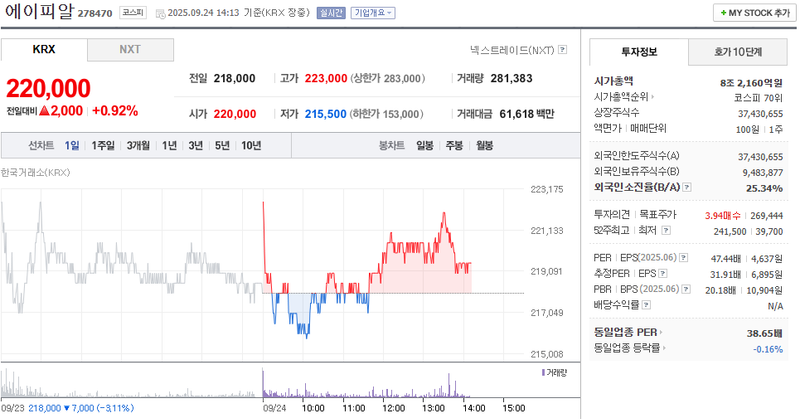Click the 시가총액 label link
This screenshot has width=800, height=419.
[x=613, y=81]
